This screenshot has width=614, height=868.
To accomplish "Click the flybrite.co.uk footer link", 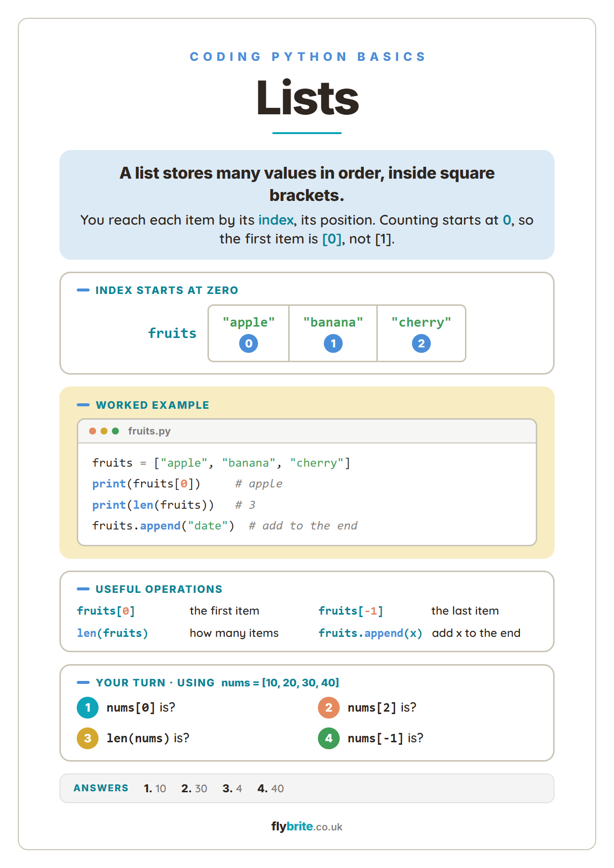I will [307, 826].
